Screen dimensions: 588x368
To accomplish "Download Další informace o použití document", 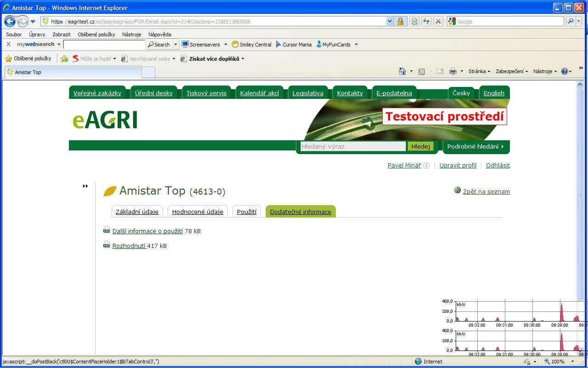I will click(x=147, y=231).
